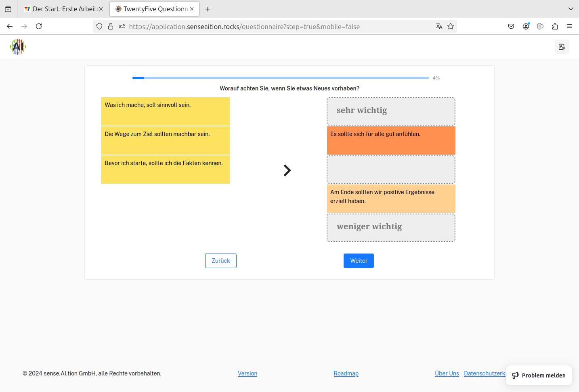The height and width of the screenshot is (392, 579).
Task: Click the language switch icon in header
Action: tap(562, 47)
